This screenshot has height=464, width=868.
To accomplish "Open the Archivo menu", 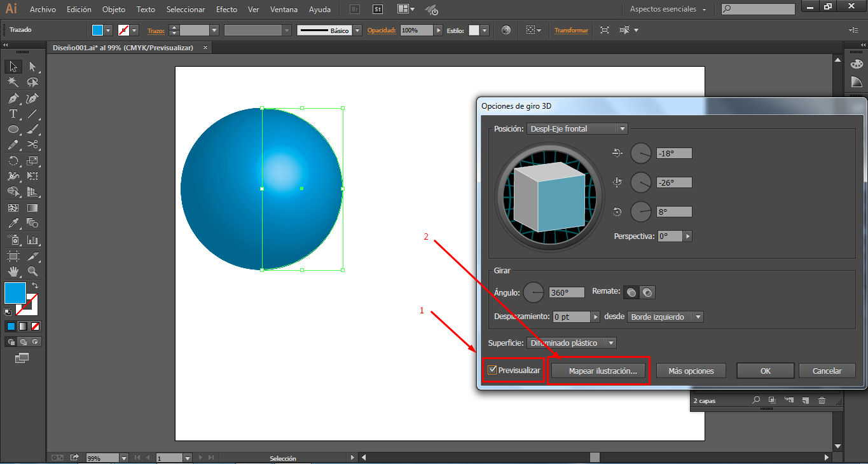I will (x=43, y=10).
